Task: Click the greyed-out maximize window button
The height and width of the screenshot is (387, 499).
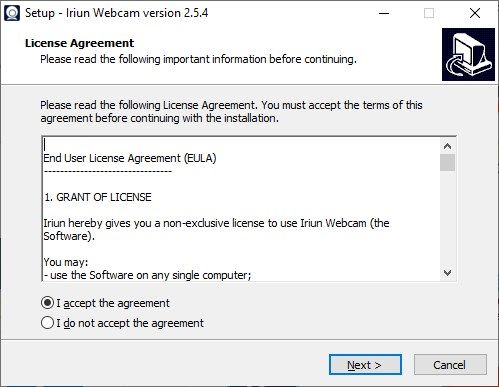Action: [429, 13]
